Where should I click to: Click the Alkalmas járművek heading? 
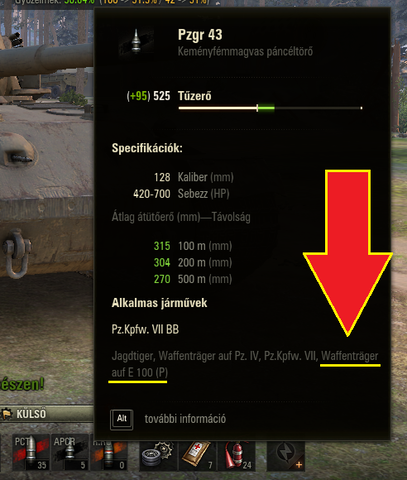coord(159,303)
